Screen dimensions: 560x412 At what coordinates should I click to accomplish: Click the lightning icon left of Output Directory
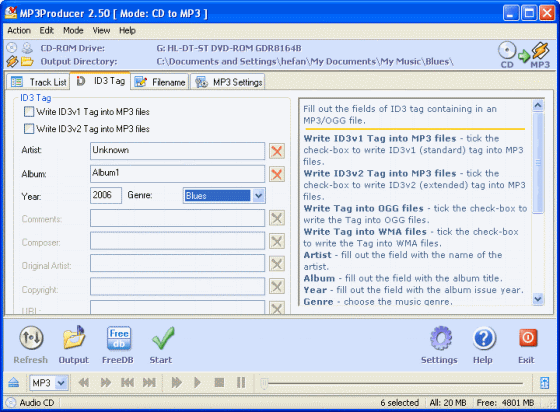point(12,61)
